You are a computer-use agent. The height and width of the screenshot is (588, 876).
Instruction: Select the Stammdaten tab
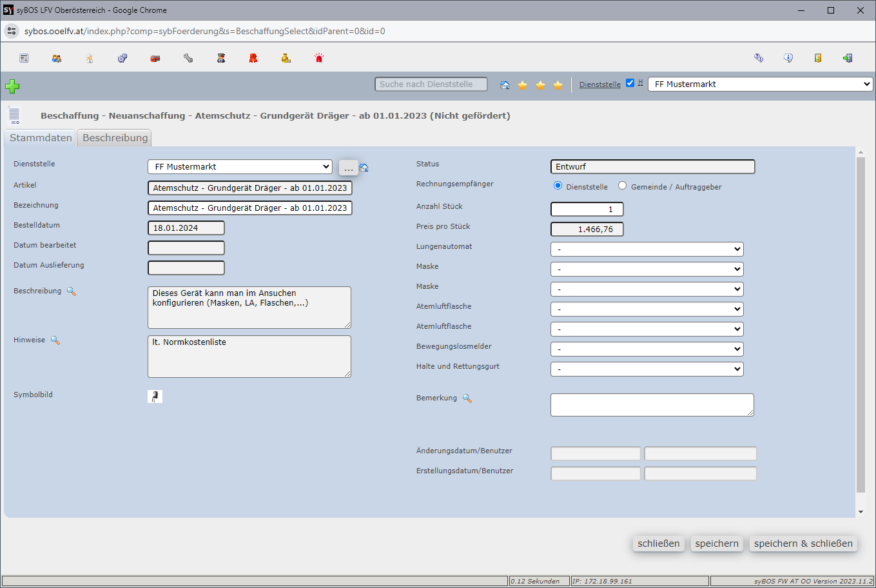[x=41, y=138]
